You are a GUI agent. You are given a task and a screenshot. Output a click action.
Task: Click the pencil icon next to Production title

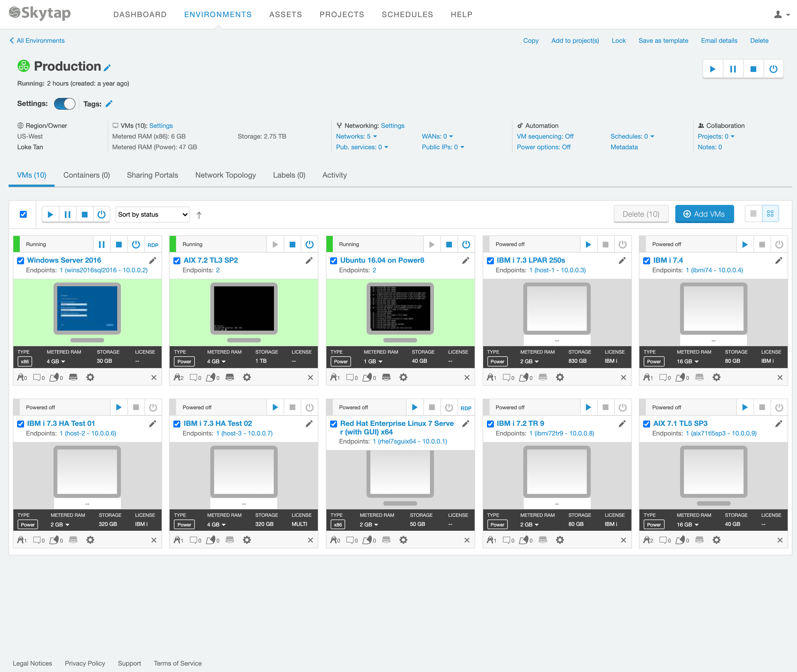coord(108,68)
